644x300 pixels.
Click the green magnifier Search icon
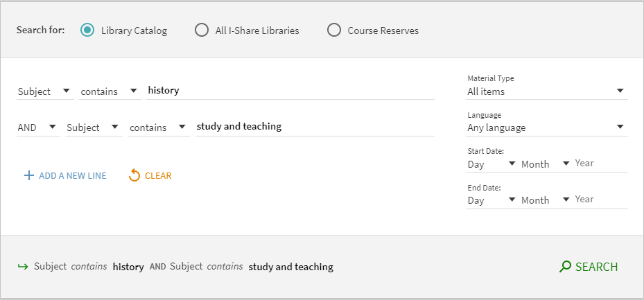566,267
